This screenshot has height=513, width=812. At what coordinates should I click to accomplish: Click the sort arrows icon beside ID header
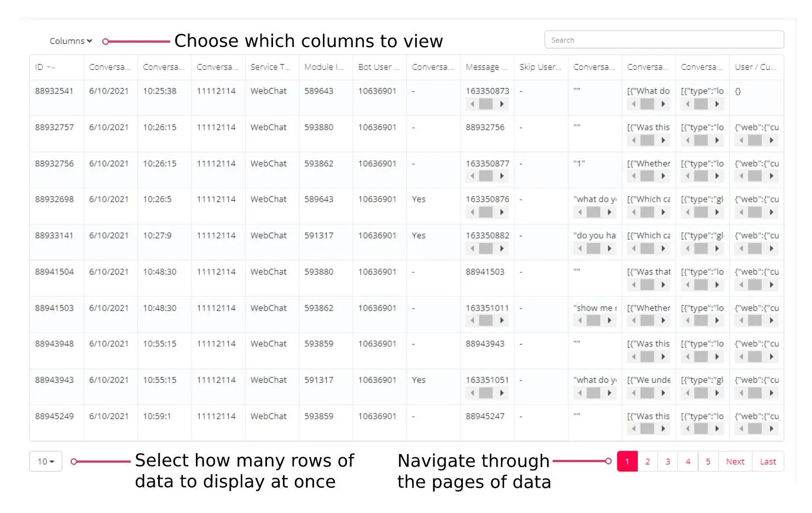[x=51, y=67]
